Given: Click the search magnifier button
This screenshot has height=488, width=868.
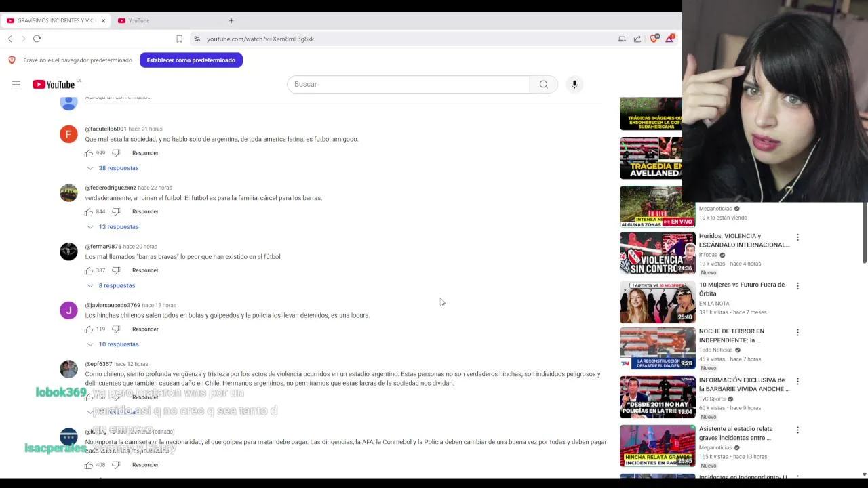Looking at the screenshot, I should [544, 84].
